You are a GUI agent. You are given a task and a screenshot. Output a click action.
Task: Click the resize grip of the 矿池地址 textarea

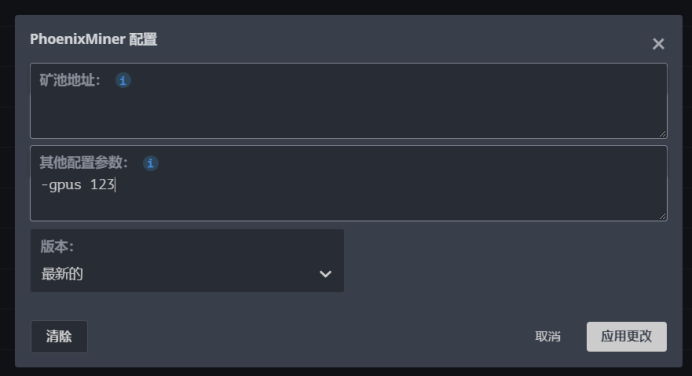[x=662, y=134]
